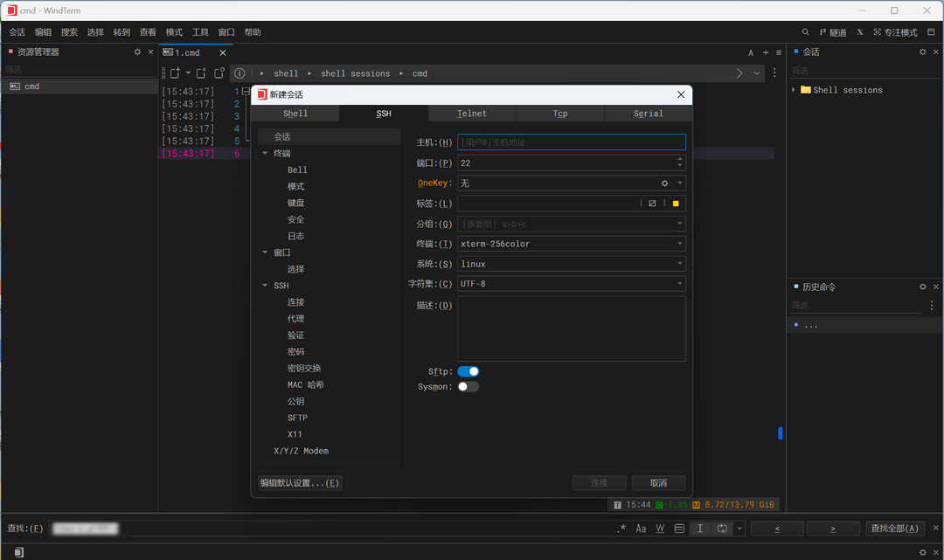This screenshot has width=944, height=560.
Task: Click the yellow tag color swatch
Action: pyautogui.click(x=676, y=204)
